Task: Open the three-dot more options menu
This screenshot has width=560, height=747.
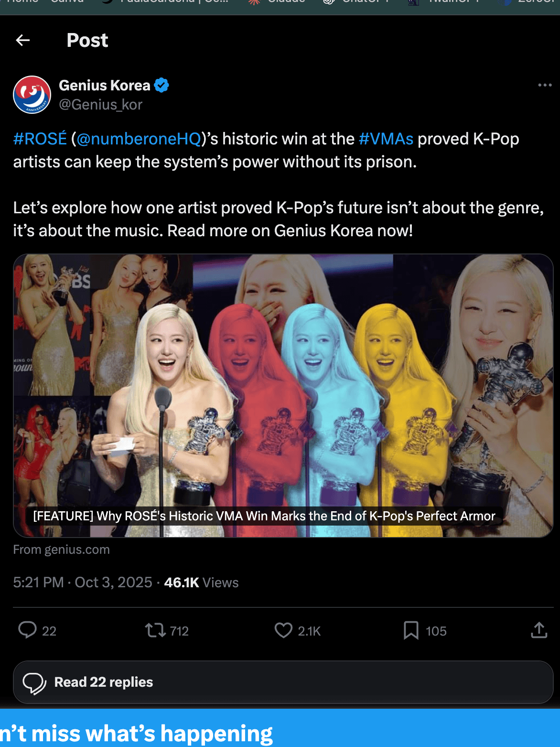Action: point(545,86)
